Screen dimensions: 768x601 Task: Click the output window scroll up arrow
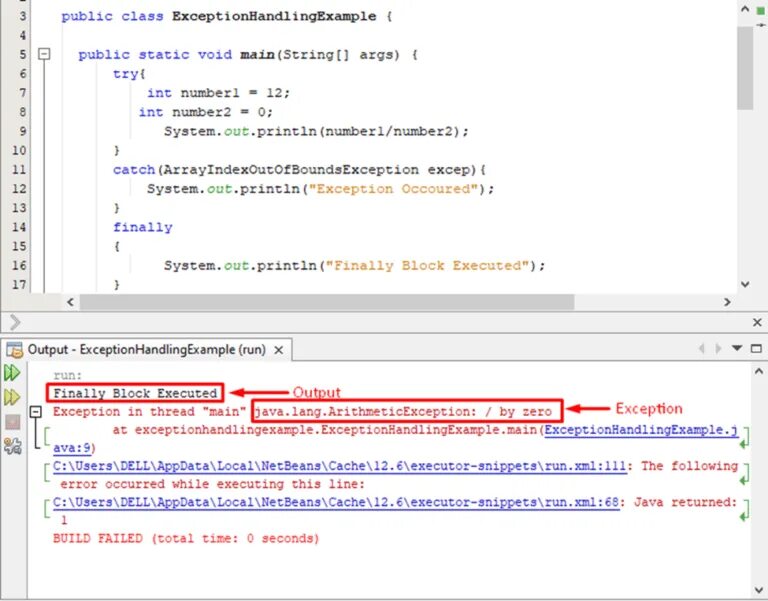[x=759, y=372]
